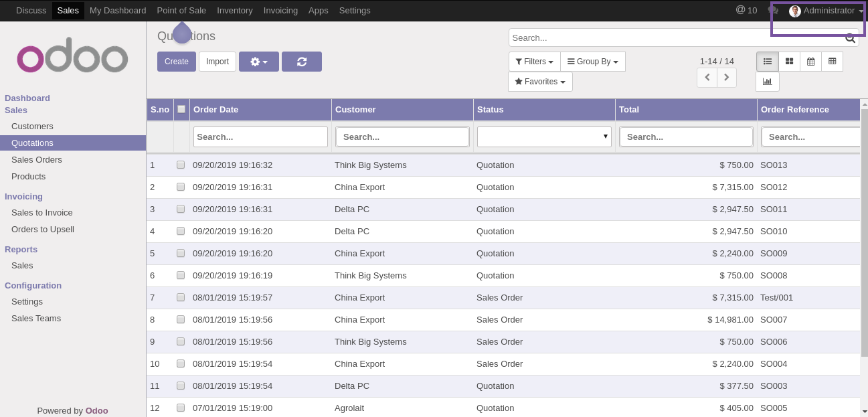Viewport: 868px width, 417px height.
Task: Click the Customer column search field
Action: tap(402, 137)
